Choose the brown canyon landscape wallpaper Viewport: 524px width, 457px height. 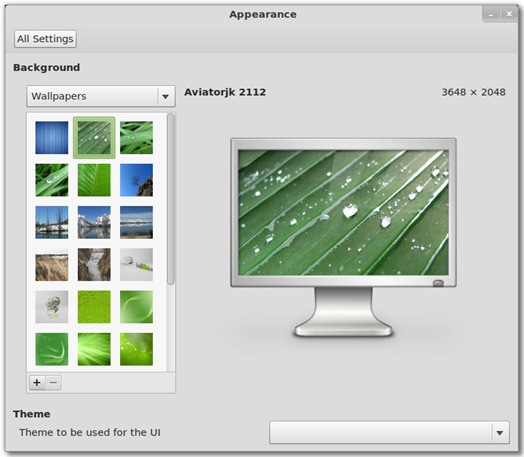(52, 264)
